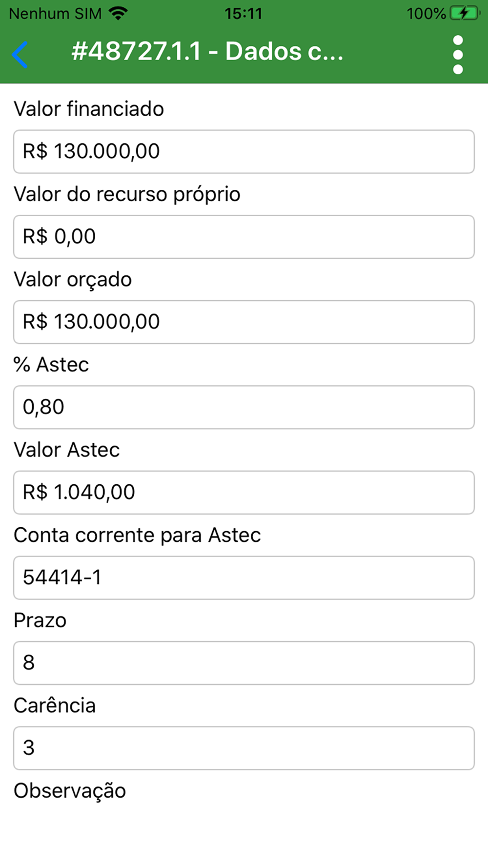
Task: Tap the Valor Astec input box
Action: [244, 492]
